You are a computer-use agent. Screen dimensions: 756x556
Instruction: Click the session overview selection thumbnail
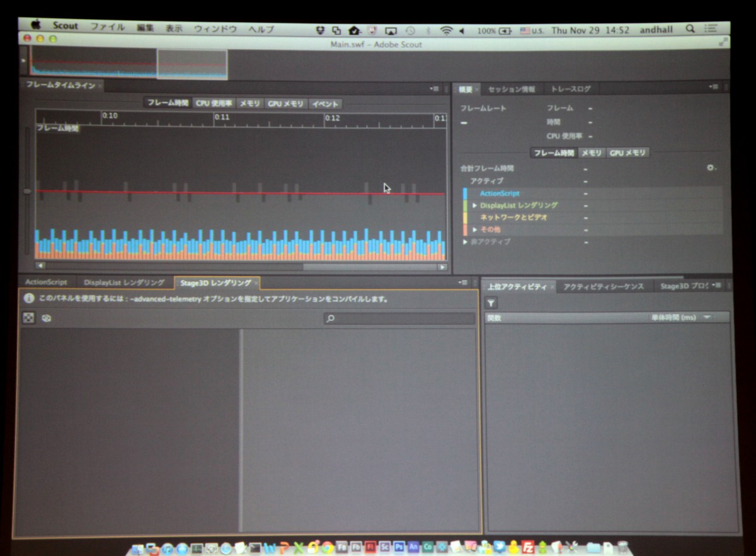pos(192,64)
